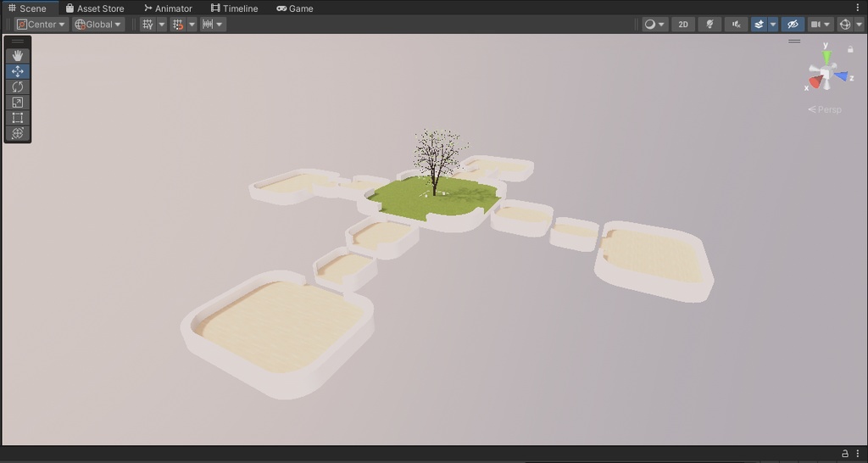
Task: Select the combined Transform tool
Action: click(x=17, y=133)
